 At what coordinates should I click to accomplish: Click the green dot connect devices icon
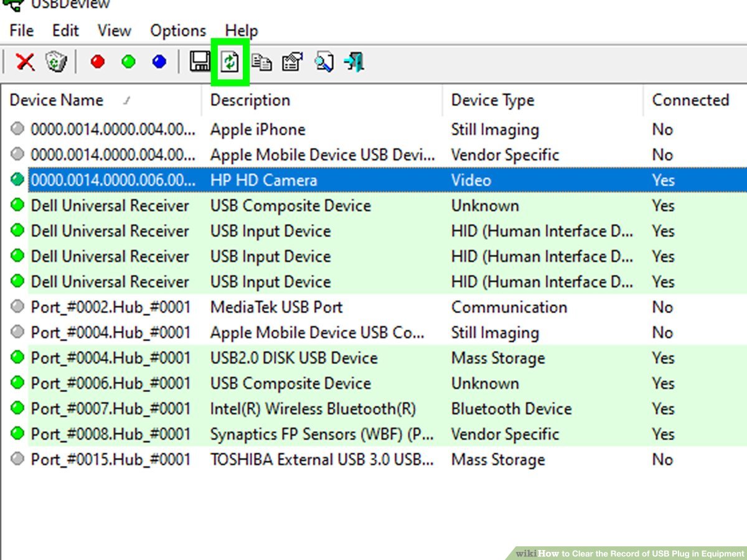pos(129,62)
